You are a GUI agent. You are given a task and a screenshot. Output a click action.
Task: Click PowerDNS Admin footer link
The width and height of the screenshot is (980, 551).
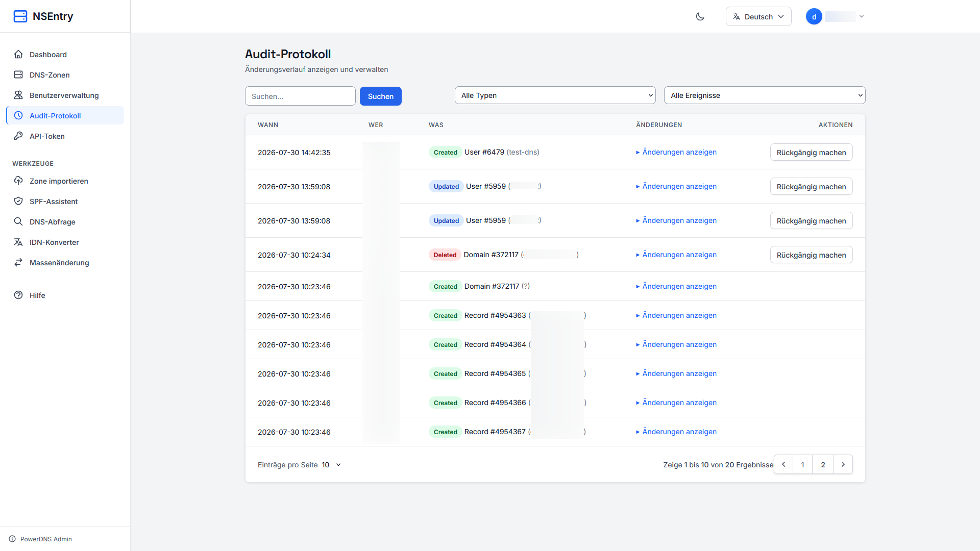click(x=46, y=539)
